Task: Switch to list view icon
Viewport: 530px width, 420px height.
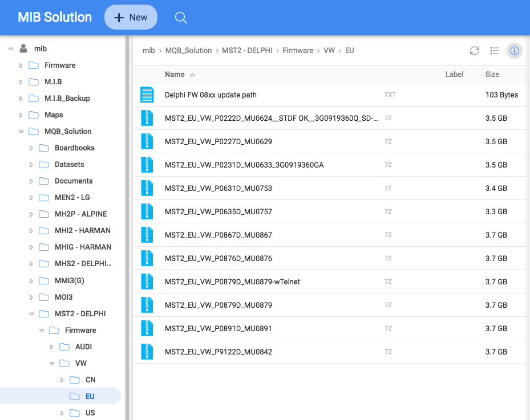Action: tap(495, 51)
